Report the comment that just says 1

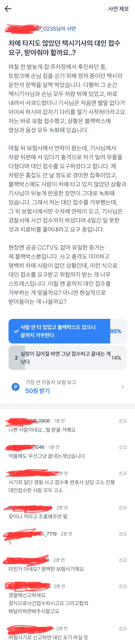[x=123, y=534]
